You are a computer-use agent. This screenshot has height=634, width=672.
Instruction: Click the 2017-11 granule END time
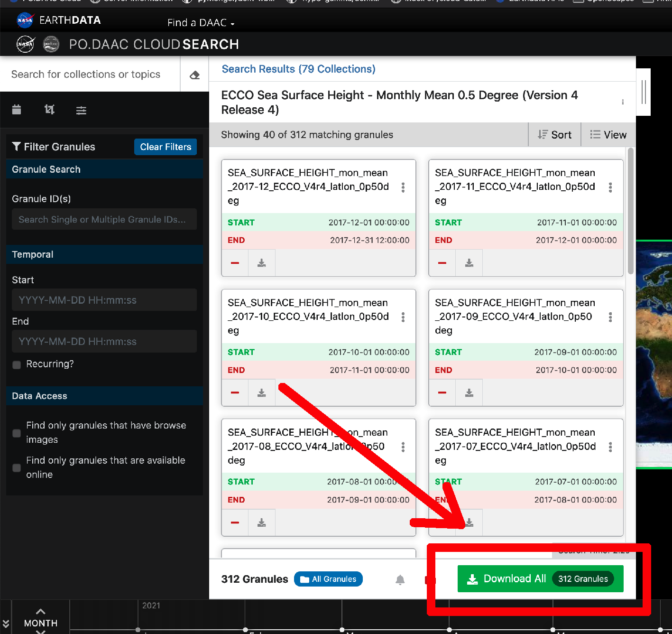click(x=576, y=240)
